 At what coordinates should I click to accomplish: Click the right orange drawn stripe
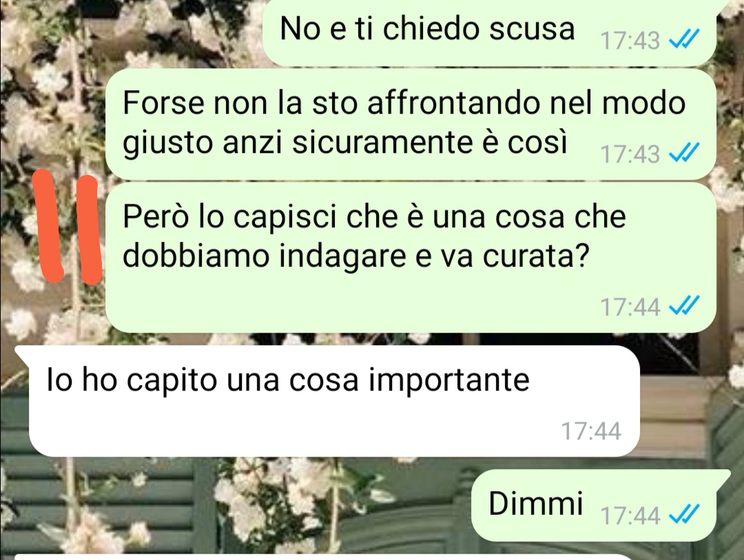(88, 229)
